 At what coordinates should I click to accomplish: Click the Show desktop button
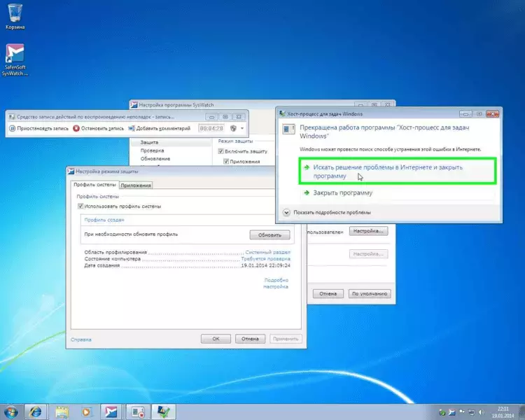522,412
